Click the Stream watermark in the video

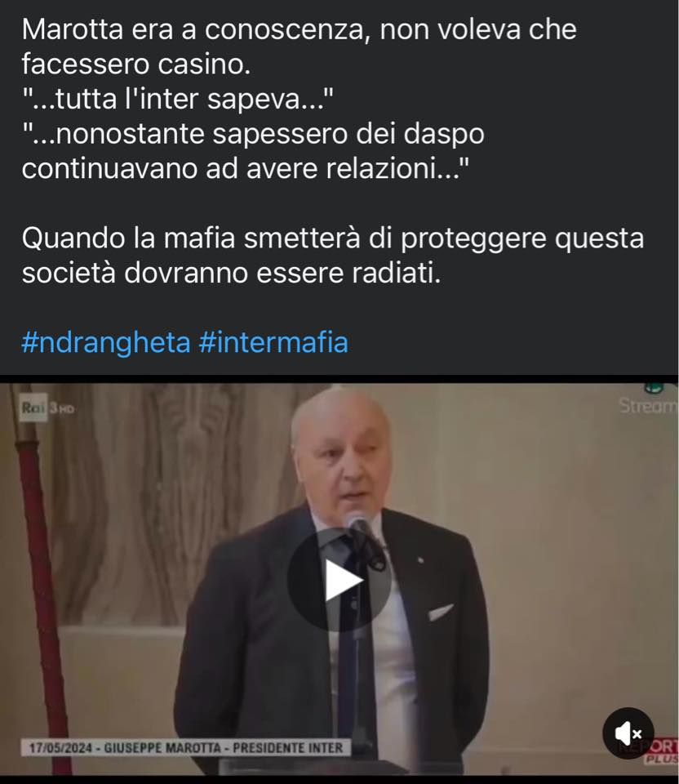click(648, 406)
